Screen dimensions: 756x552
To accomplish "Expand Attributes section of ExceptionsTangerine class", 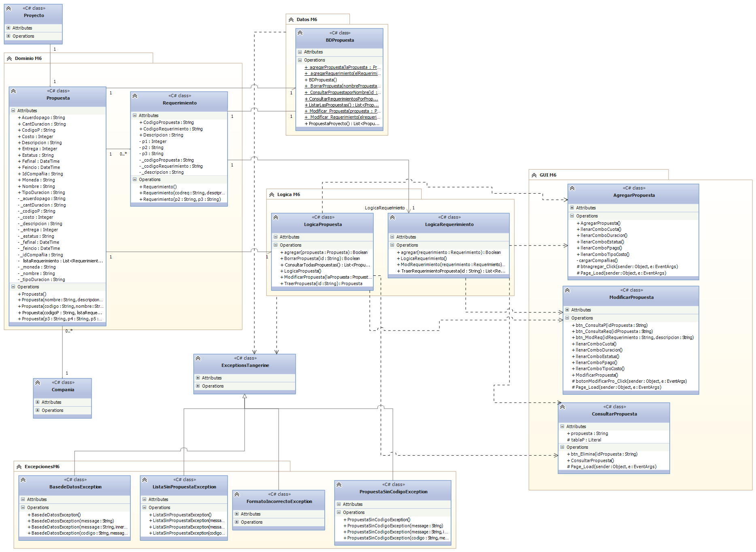I will 198,378.
